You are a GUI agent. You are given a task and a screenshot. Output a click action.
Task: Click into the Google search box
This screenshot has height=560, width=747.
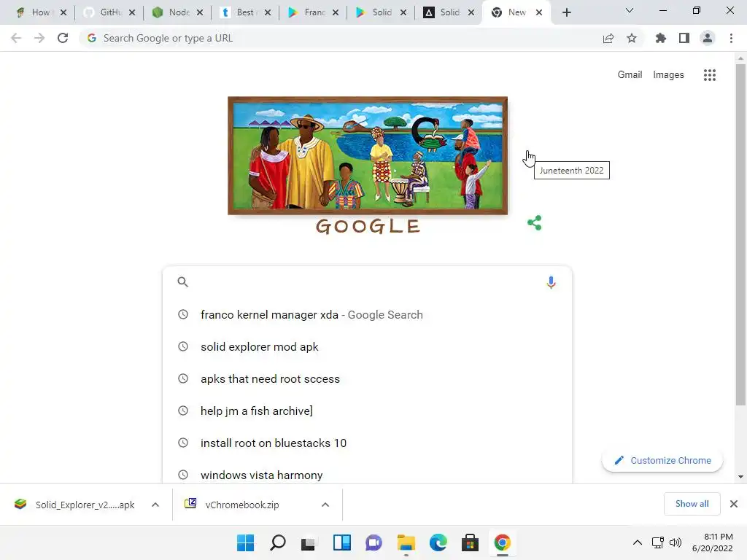pyautogui.click(x=367, y=282)
